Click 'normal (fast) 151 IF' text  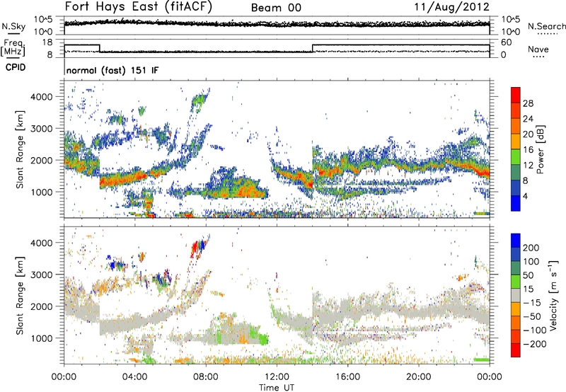(112, 70)
